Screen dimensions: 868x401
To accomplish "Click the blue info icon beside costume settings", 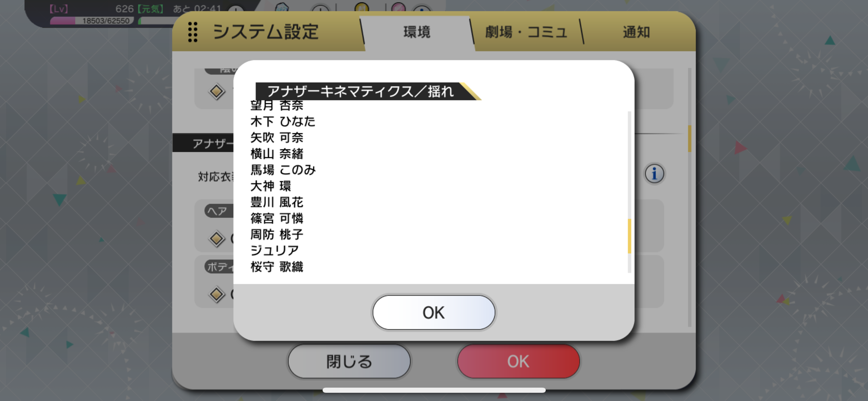I will point(654,173).
